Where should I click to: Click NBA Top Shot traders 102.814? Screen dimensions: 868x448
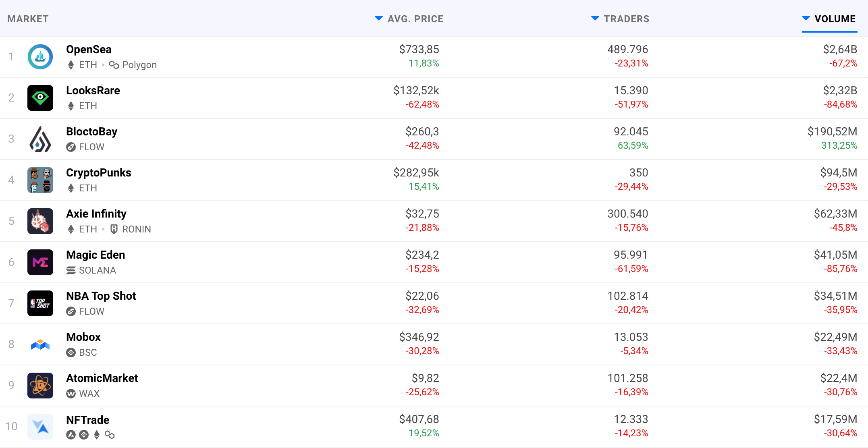pos(628,296)
